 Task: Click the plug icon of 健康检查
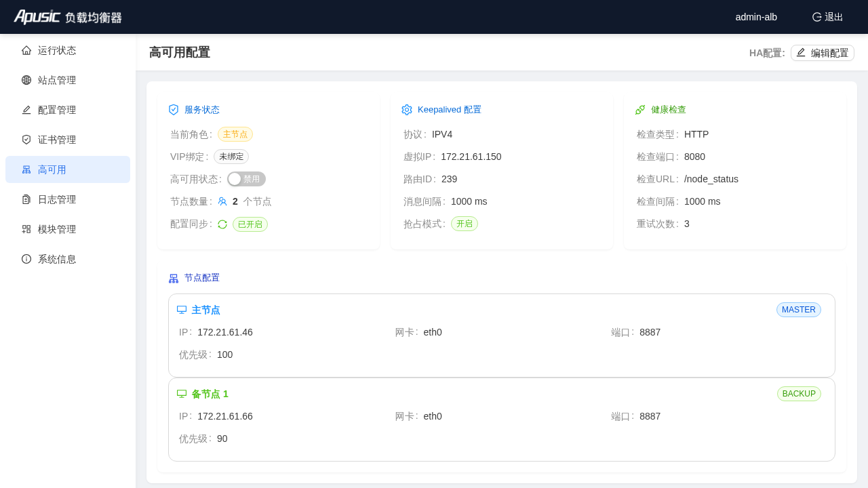coord(640,110)
